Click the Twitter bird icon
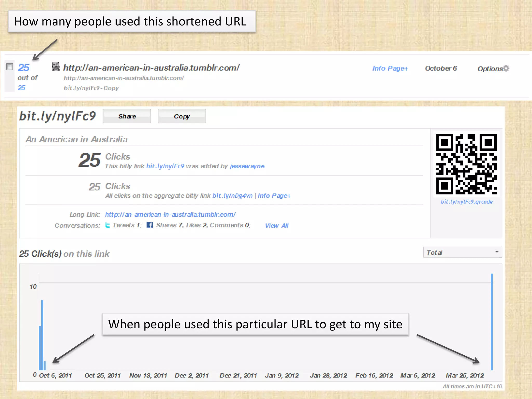The width and height of the screenshot is (532, 399). point(108,225)
